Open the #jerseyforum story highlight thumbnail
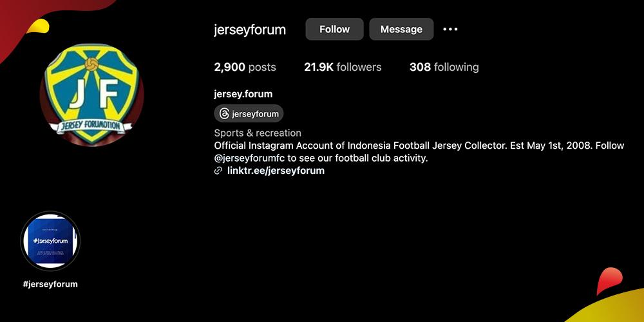644x322 pixels. pos(50,241)
